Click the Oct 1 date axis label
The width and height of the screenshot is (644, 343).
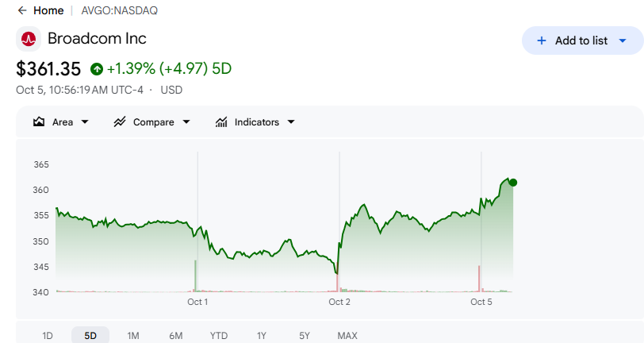point(197,302)
